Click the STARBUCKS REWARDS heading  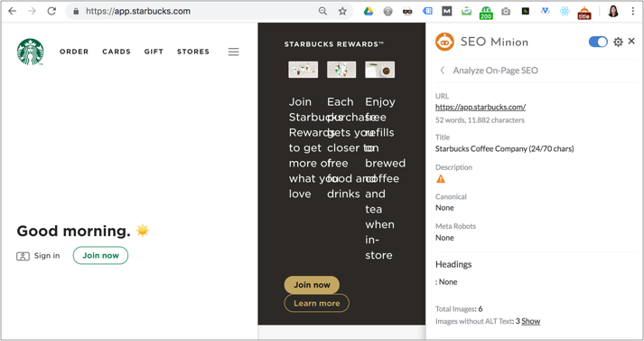[x=334, y=44]
